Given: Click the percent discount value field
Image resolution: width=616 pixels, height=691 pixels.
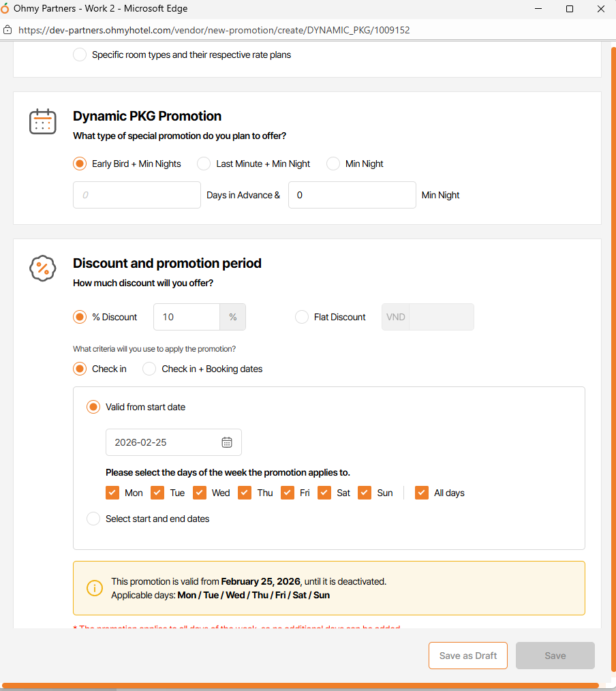Looking at the screenshot, I should pyautogui.click(x=187, y=317).
